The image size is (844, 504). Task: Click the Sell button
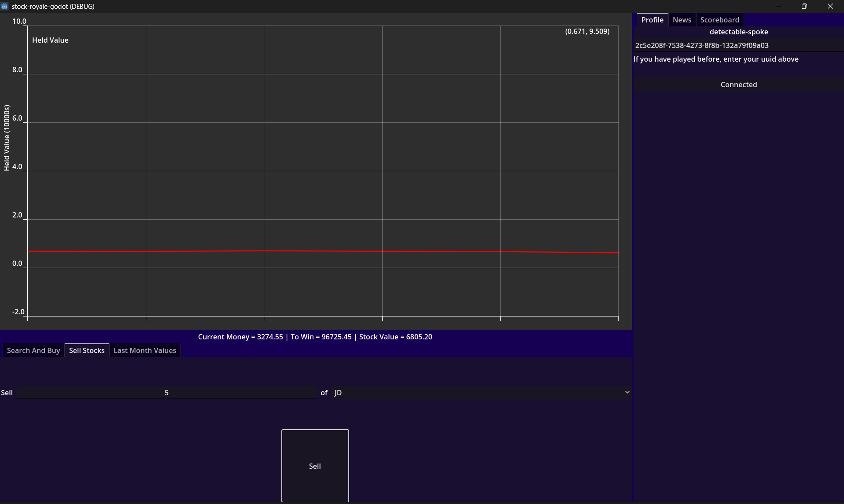(x=315, y=466)
